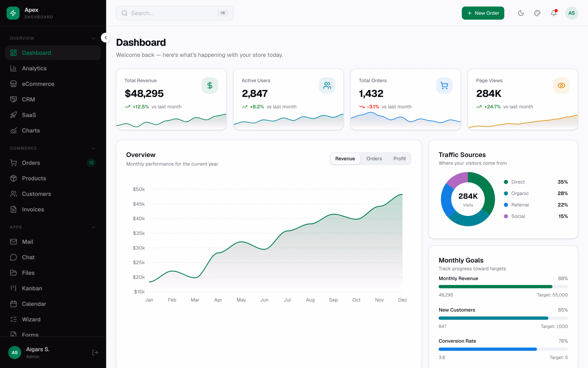588x368 pixels.
Task: Click the users icon on Active Users card
Action: coord(327,85)
